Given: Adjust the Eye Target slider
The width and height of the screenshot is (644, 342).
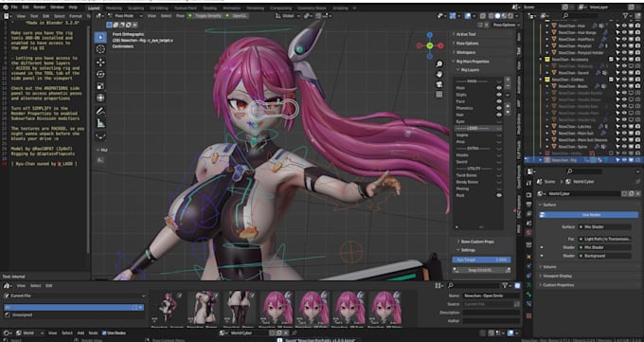Looking at the screenshot, I should pos(482,260).
